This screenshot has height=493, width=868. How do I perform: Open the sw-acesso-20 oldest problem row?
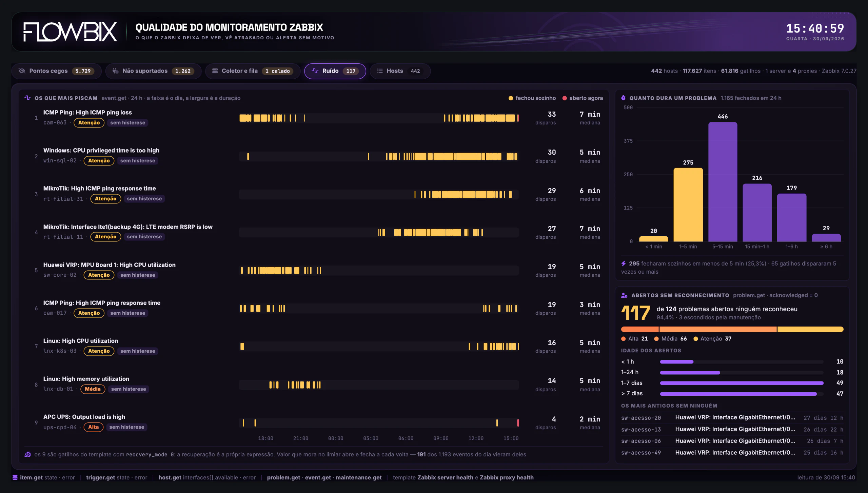[x=732, y=417]
